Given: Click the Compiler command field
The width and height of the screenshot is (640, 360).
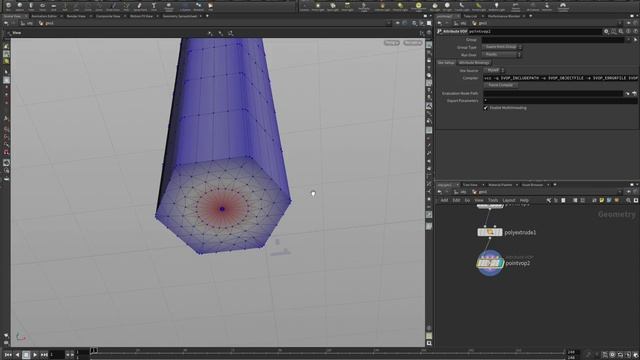Looking at the screenshot, I should 560,78.
